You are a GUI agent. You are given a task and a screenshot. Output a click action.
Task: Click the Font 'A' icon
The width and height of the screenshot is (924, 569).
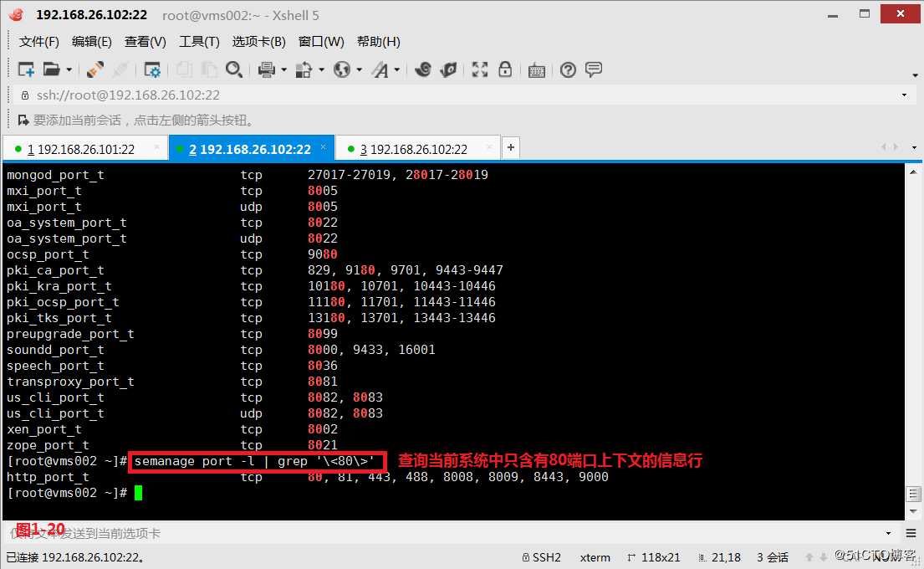coord(380,69)
